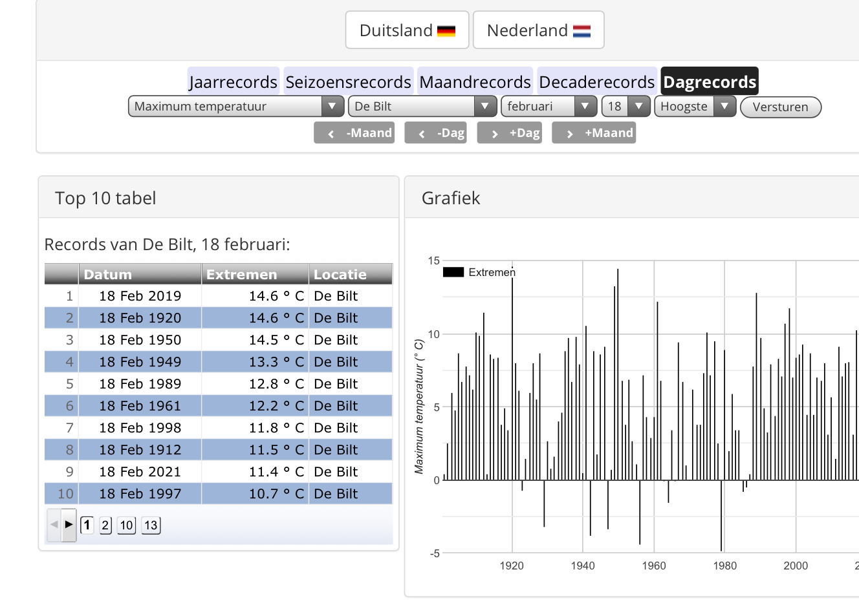Open the Hoogste selection dropdown

[x=695, y=107]
